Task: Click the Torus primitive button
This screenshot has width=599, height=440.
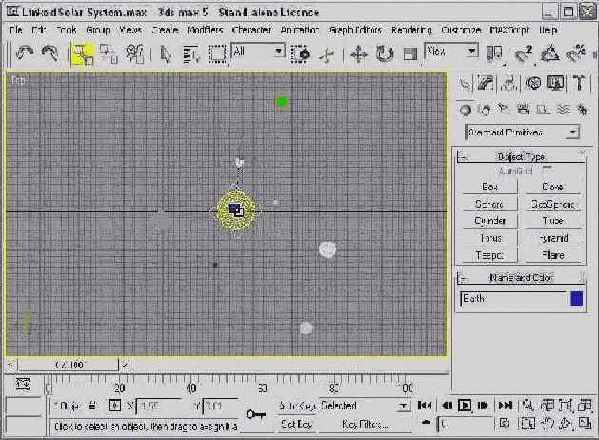Action: pos(490,238)
